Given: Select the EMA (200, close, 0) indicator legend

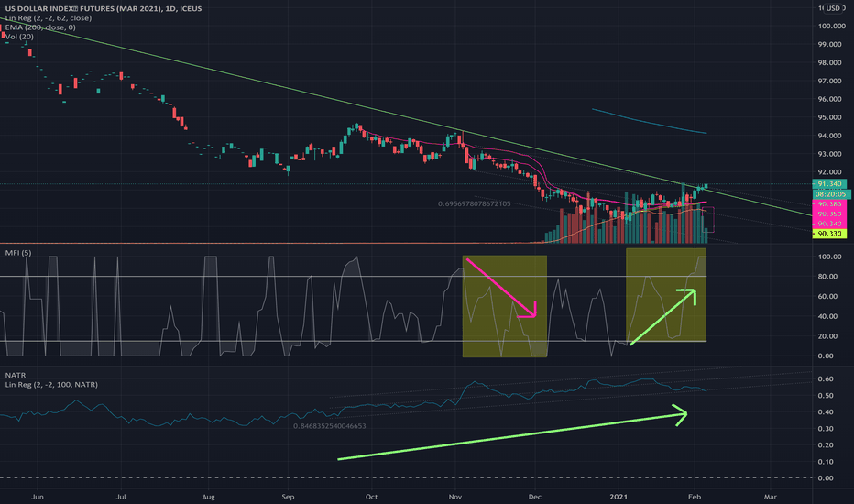Looking at the screenshot, I should pyautogui.click(x=40, y=27).
